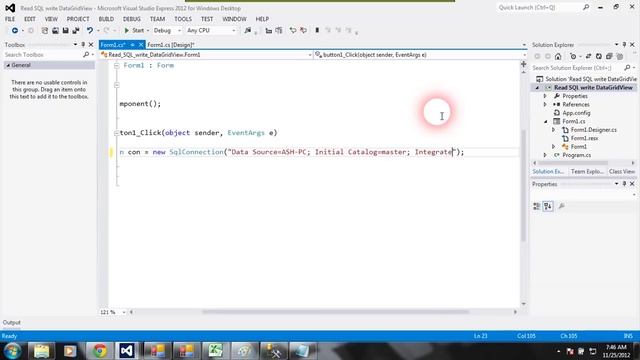Viewport: 640px width, 360px height.
Task: Click the Chrome icon in Windows taskbar
Action: [99, 351]
